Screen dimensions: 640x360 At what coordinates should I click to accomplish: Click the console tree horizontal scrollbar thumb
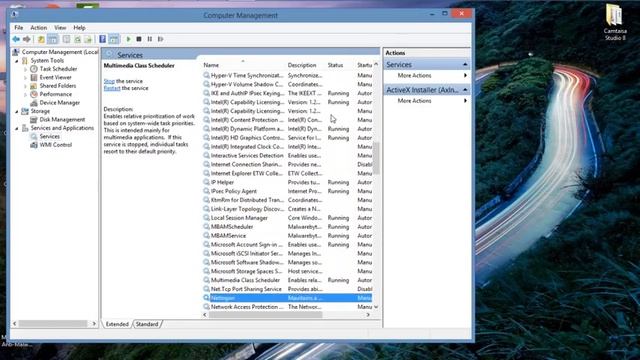click(52, 324)
